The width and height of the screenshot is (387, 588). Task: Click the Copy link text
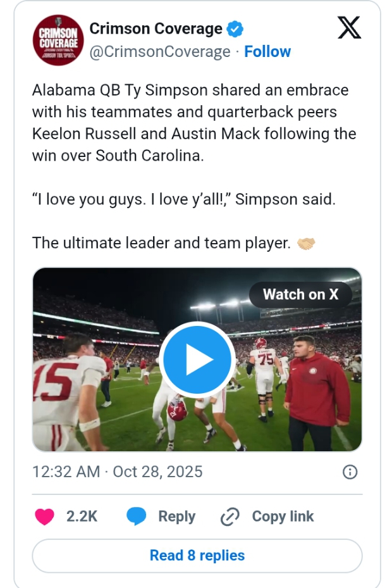click(283, 516)
